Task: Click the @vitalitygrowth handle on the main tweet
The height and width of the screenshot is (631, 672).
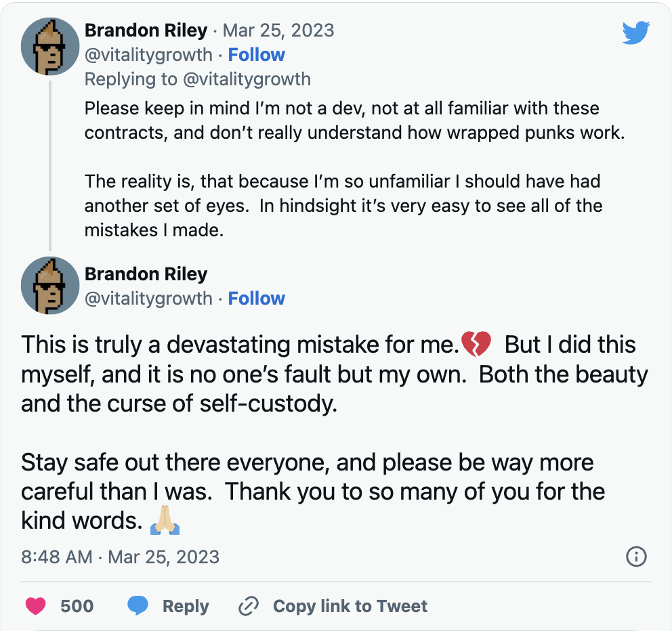Action: pos(148,299)
